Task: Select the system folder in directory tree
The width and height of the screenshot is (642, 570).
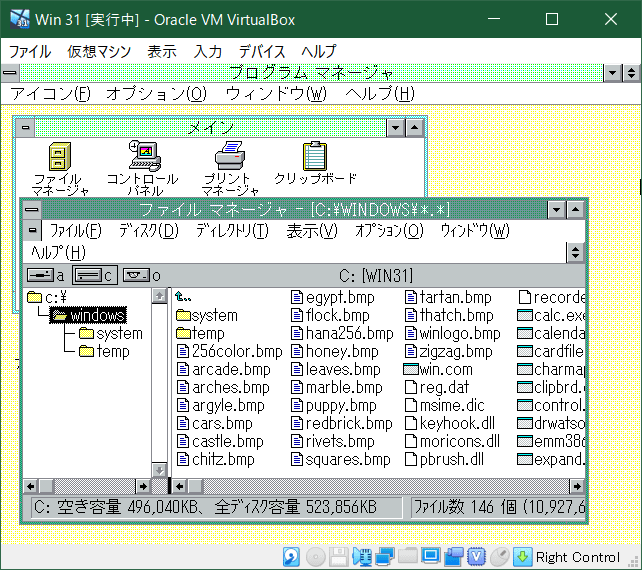Action: click(111, 333)
